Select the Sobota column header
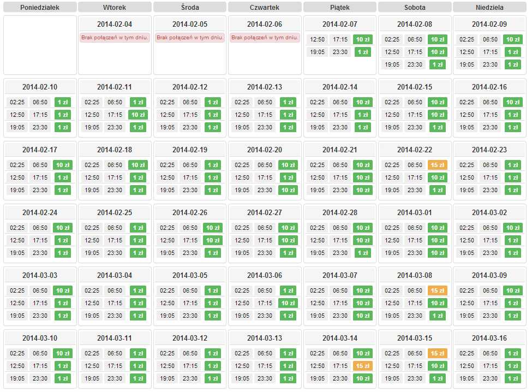This screenshot has width=532, height=392. (415, 7)
